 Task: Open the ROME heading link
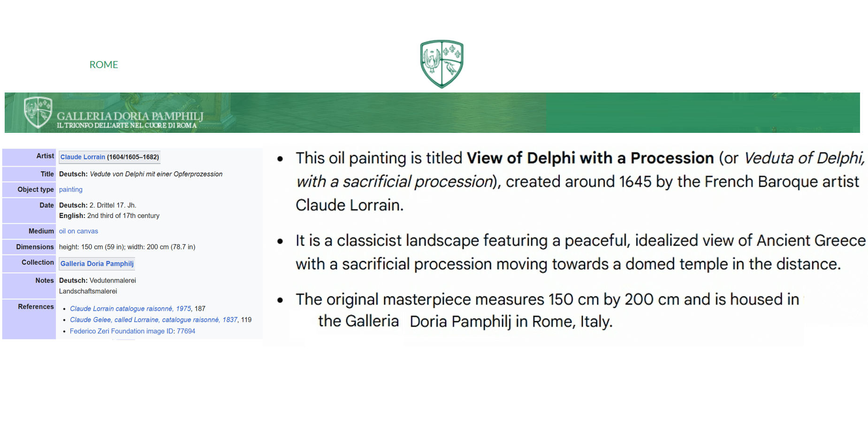(104, 64)
